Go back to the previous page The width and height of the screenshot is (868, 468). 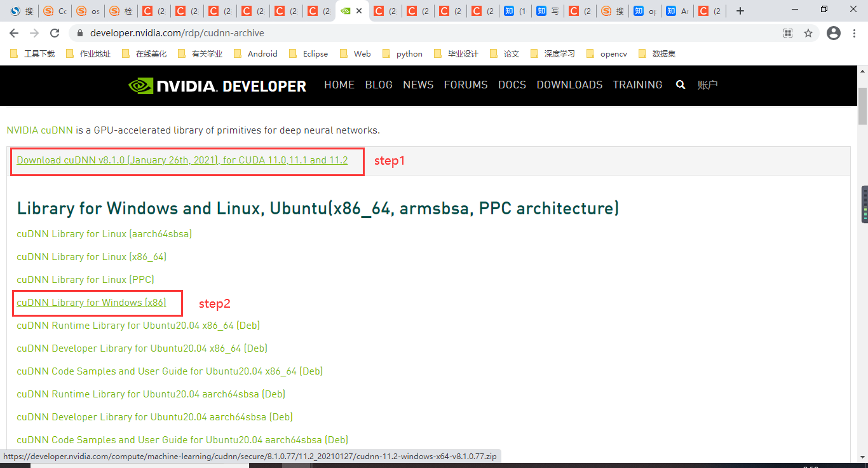pos(14,33)
